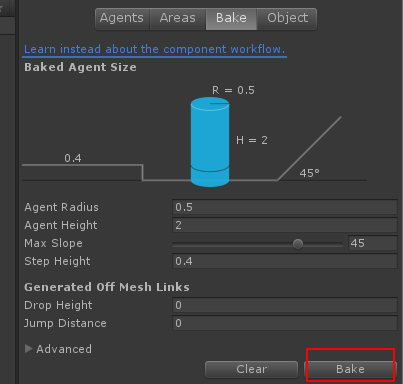Click the Step Height label
Image resolution: width=403 pixels, height=384 pixels.
point(57,261)
